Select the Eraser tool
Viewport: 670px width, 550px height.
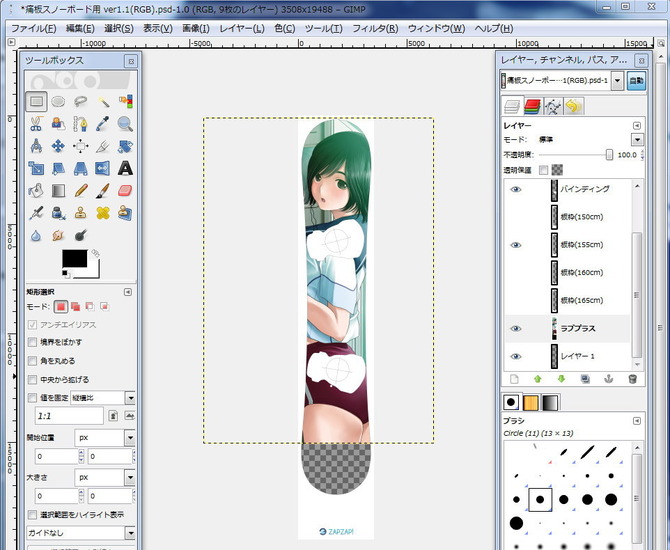click(x=125, y=191)
